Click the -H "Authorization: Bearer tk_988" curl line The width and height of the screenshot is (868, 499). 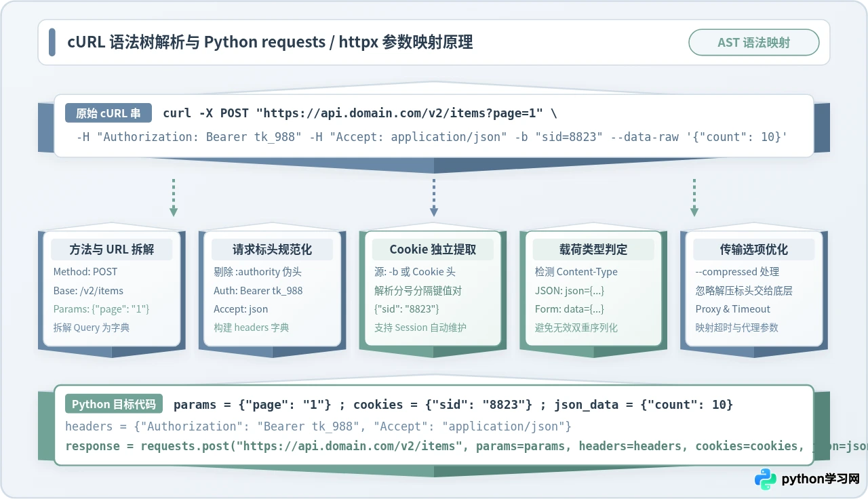(x=432, y=137)
